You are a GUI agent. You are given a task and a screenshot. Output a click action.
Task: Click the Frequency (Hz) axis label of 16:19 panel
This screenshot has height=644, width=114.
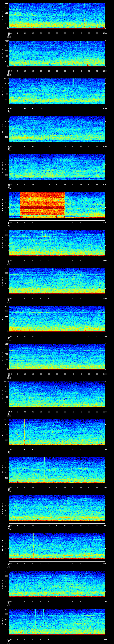tap(3, 205)
